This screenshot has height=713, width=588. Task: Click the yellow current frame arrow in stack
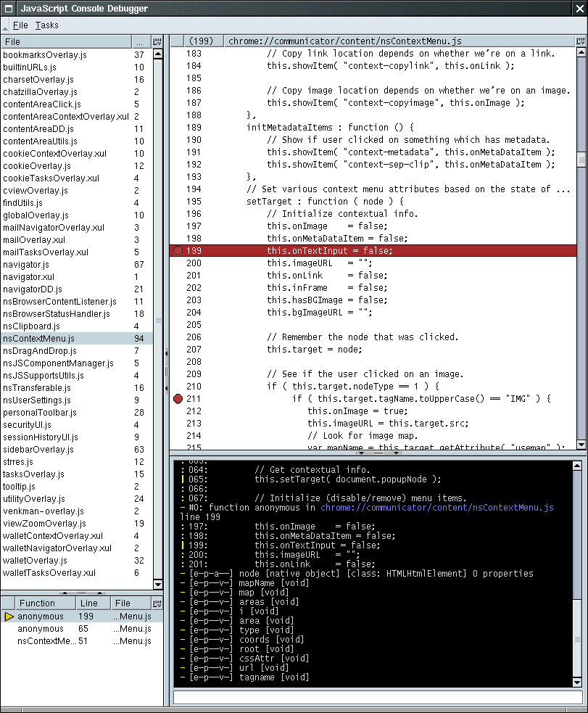tap(9, 617)
